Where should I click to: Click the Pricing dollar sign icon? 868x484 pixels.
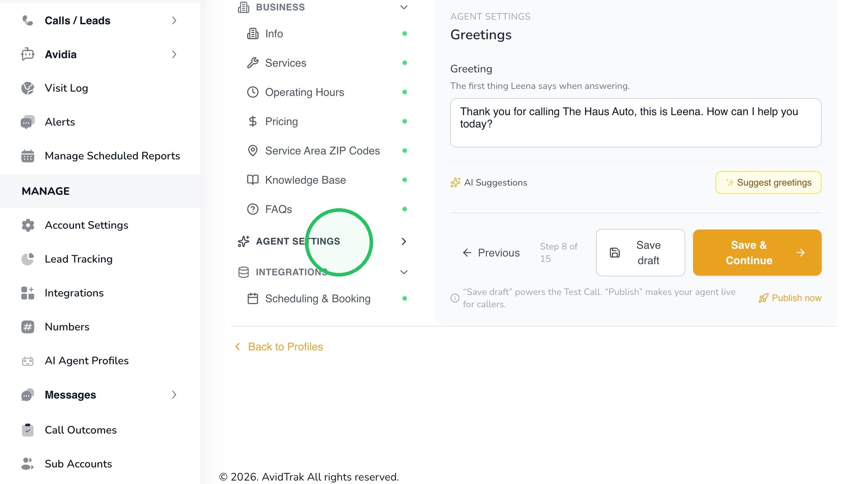[x=252, y=121]
